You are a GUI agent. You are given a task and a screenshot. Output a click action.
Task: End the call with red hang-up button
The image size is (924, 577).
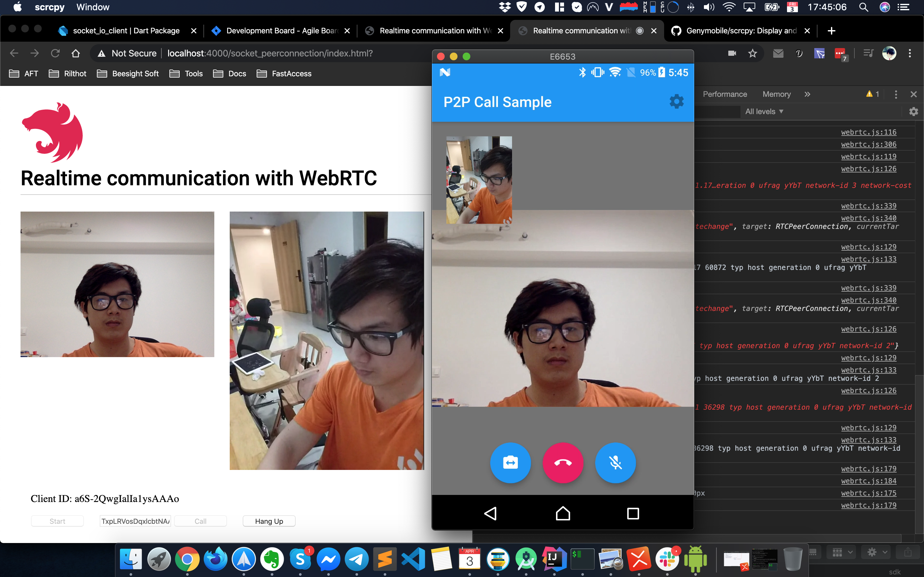coord(563,463)
